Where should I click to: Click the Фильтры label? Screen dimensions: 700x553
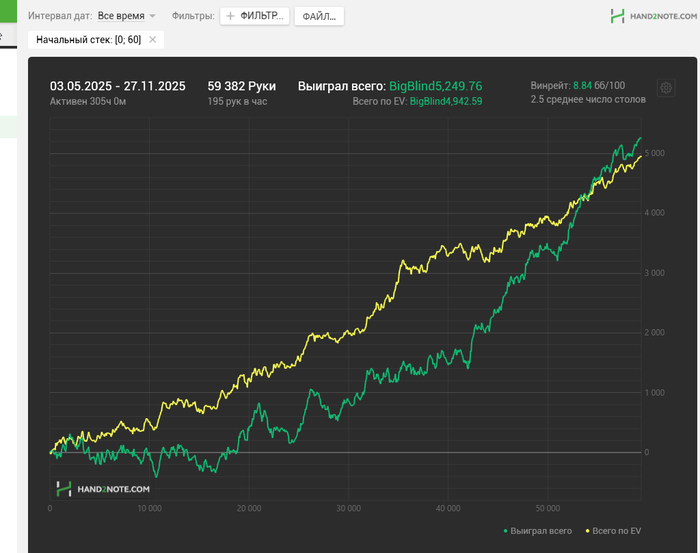coord(193,16)
